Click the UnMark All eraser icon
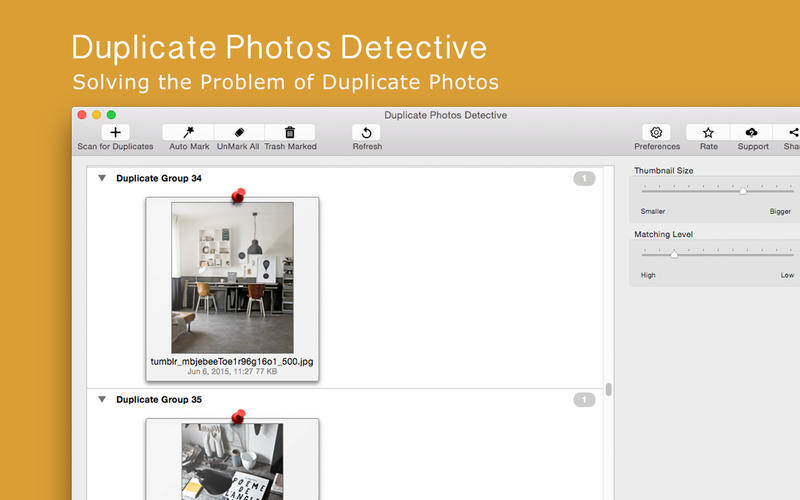The width and height of the screenshot is (800, 500). coord(239,133)
